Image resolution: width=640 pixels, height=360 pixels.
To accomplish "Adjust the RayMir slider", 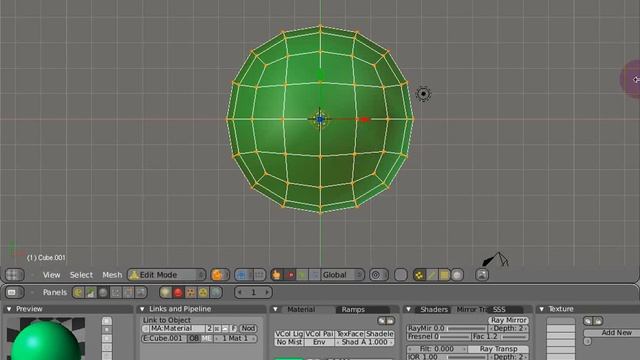I will 447,328.
